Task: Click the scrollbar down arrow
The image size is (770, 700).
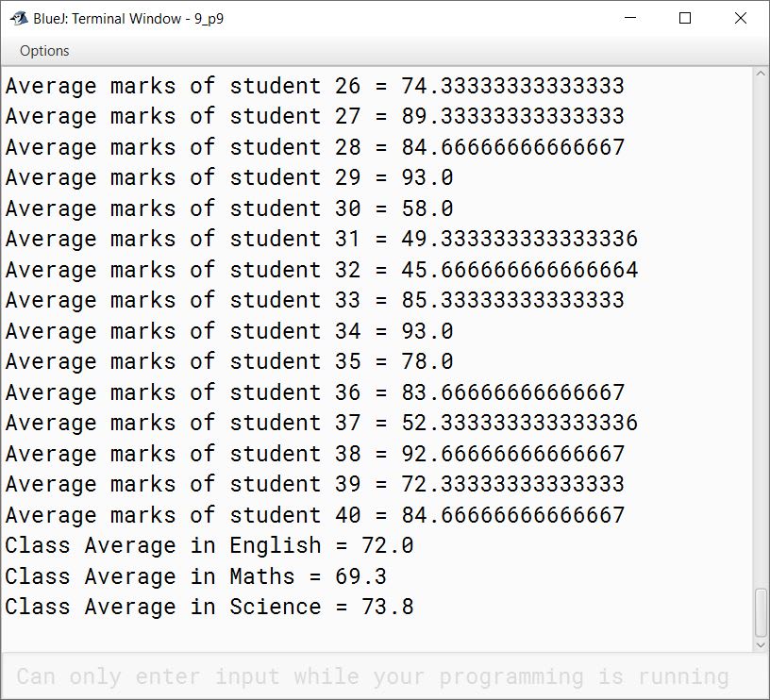Action: pos(762,645)
